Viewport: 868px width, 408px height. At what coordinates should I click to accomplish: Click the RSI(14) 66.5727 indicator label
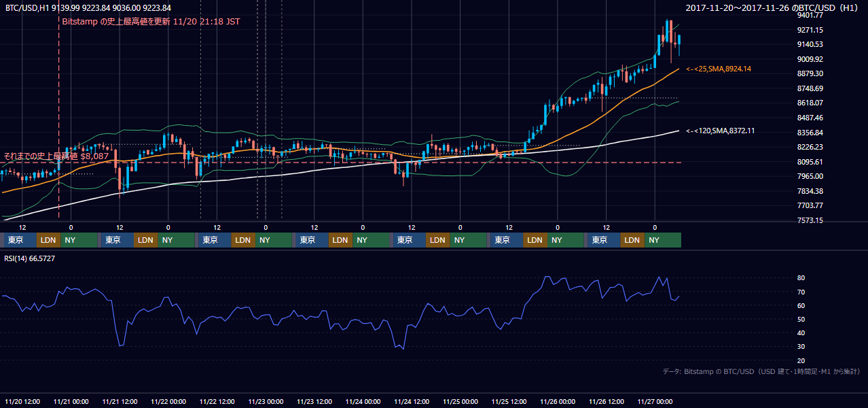pos(30,258)
